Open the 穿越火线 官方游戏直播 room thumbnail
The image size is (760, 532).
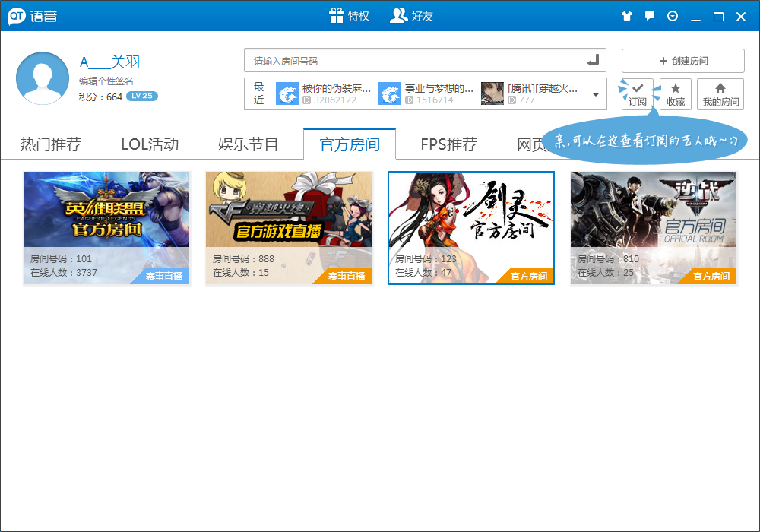coord(289,228)
